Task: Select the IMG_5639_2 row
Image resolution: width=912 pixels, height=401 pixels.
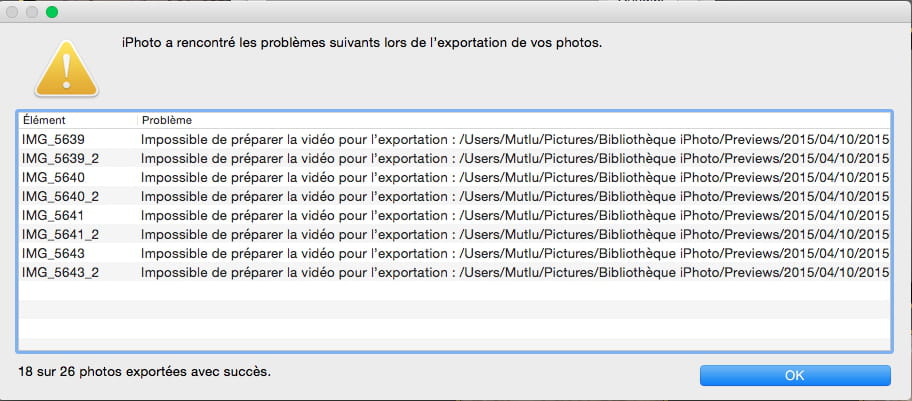Action: pos(454,158)
